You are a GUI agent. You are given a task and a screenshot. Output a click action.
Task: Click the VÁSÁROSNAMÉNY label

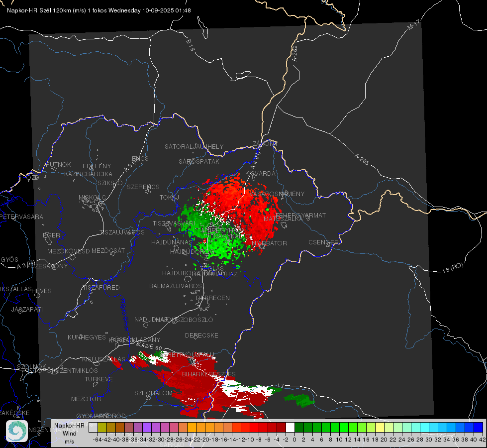pos(277,194)
